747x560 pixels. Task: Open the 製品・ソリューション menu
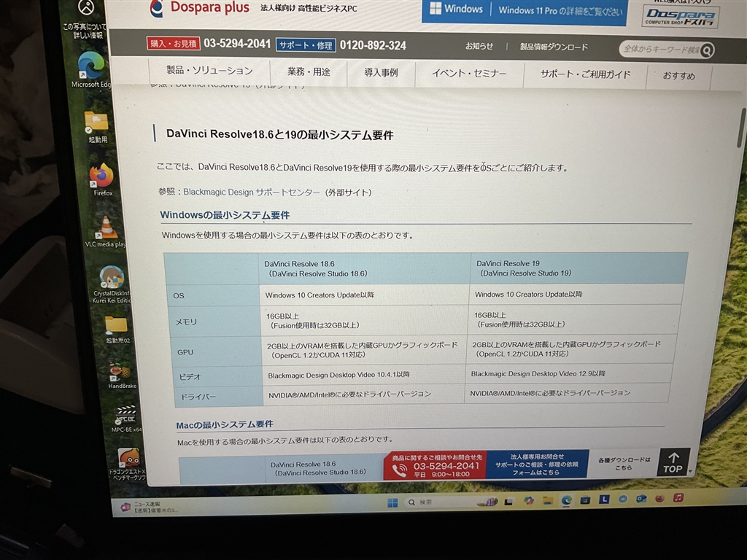click(209, 71)
